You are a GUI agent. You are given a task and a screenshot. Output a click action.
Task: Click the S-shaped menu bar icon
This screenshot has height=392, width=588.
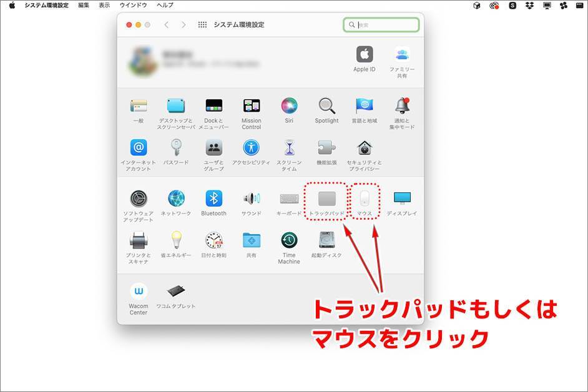click(512, 5)
